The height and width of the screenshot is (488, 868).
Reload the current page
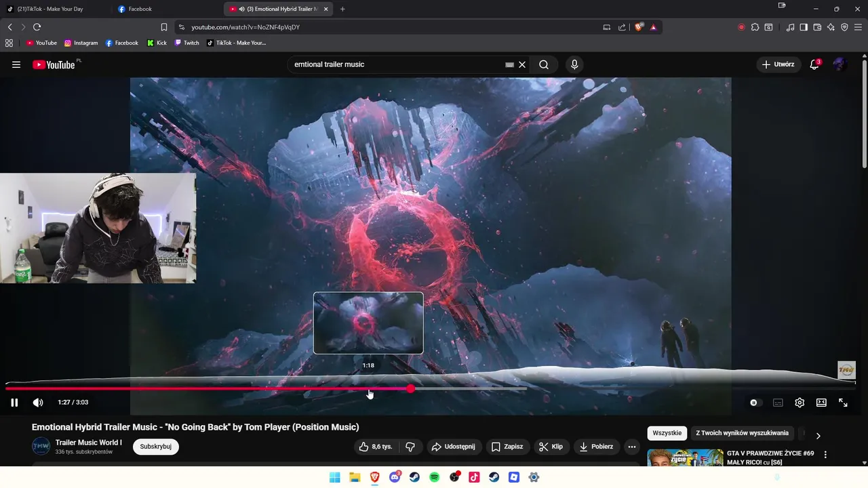(37, 27)
